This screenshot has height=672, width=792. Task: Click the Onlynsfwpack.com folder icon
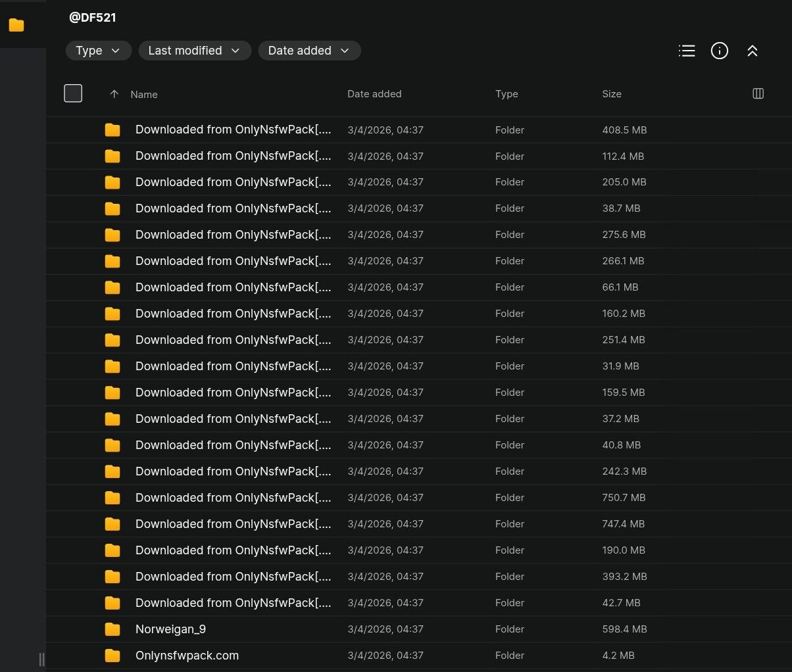tap(112, 656)
